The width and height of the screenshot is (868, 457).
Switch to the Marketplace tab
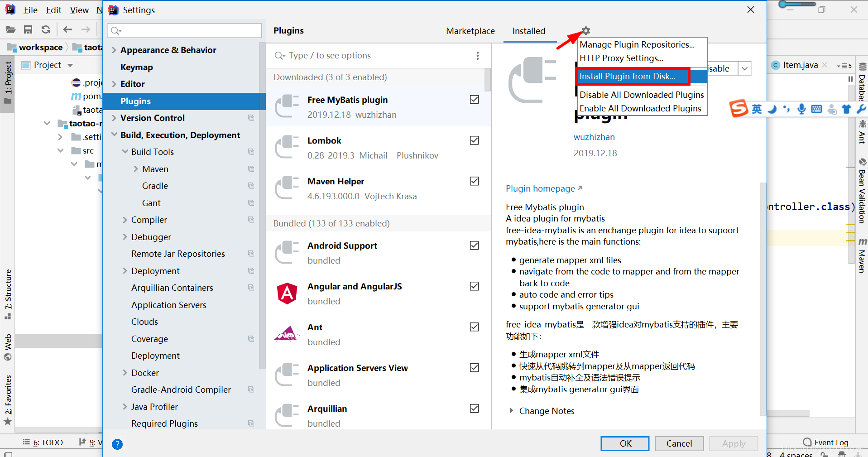click(x=470, y=31)
